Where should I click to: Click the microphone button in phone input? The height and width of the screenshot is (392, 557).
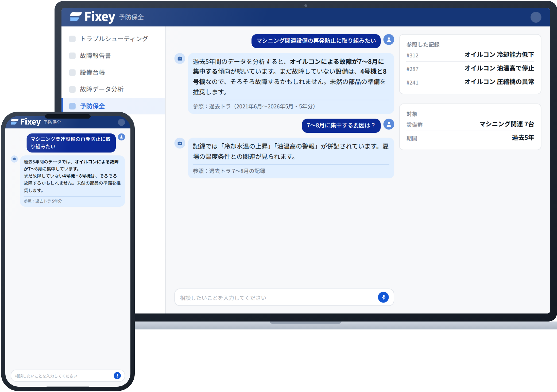click(x=117, y=376)
